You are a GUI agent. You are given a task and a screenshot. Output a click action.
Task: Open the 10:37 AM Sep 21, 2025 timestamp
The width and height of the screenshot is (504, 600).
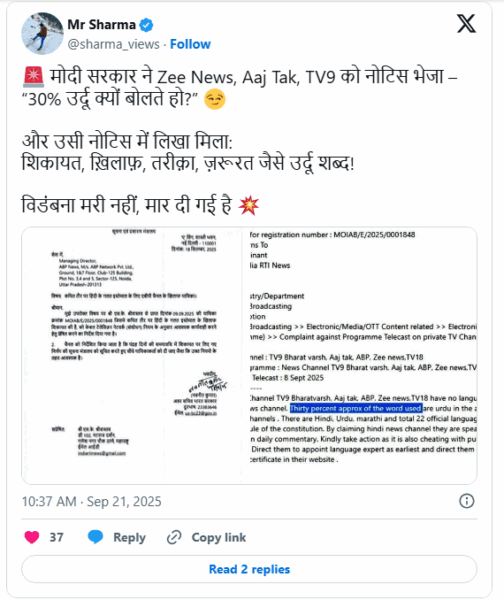pyautogui.click(x=91, y=501)
